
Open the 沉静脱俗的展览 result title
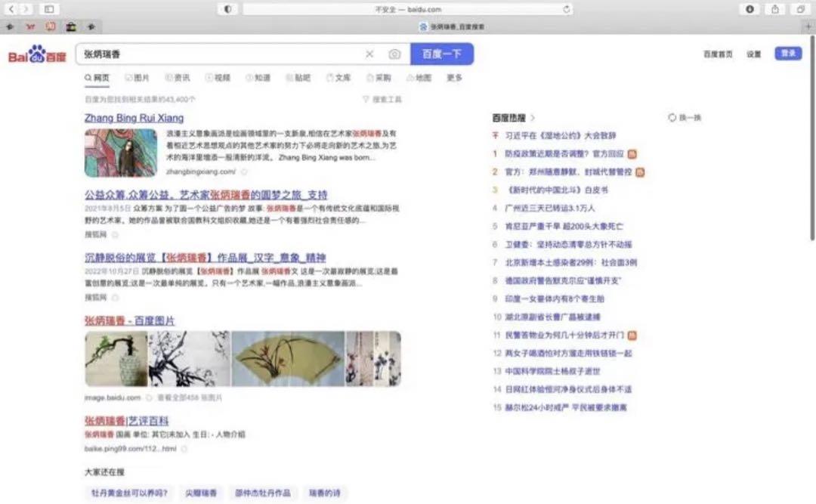pos(205,258)
